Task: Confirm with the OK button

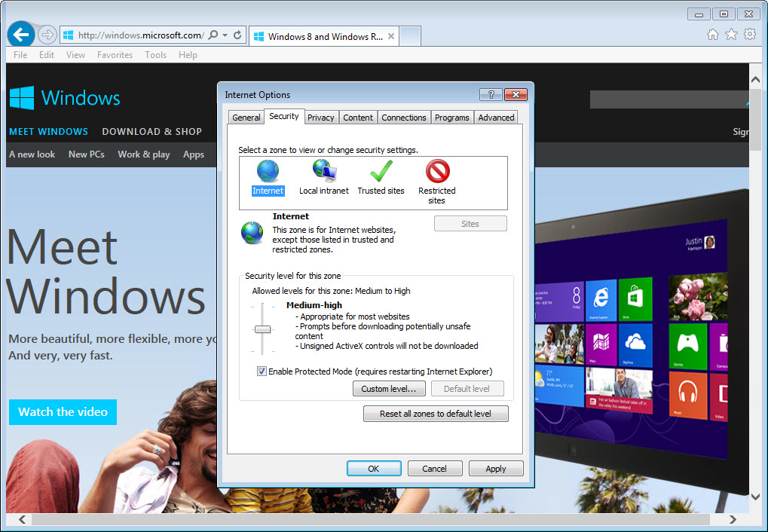Action: tap(374, 469)
